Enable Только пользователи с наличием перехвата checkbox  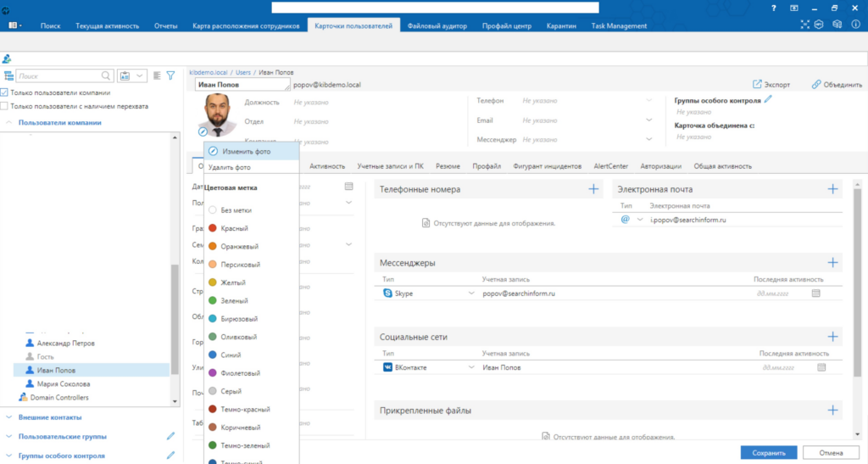click(5, 106)
